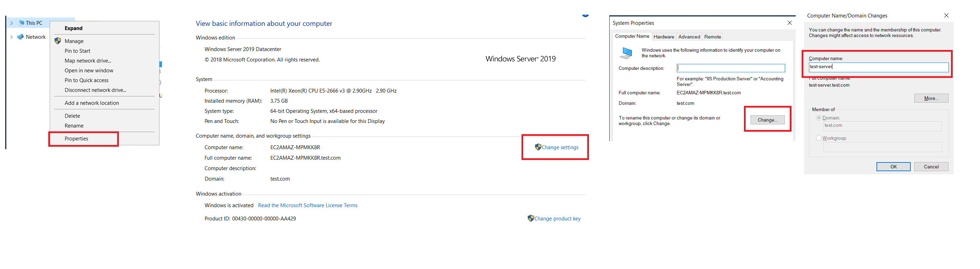Click the blue help icon above system info
This screenshot has height=269, width=980.
(585, 16)
